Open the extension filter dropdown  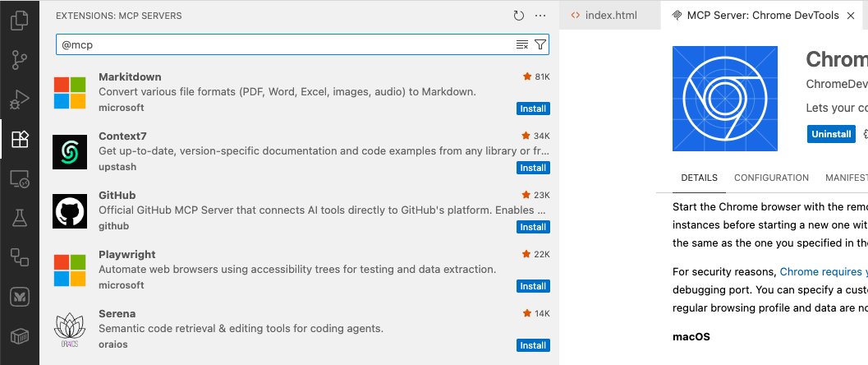click(540, 45)
